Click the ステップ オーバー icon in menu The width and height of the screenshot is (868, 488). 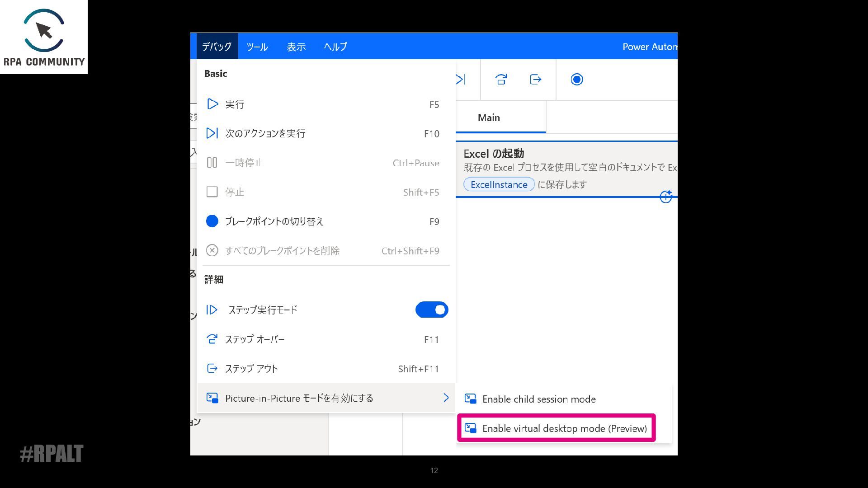pyautogui.click(x=212, y=339)
